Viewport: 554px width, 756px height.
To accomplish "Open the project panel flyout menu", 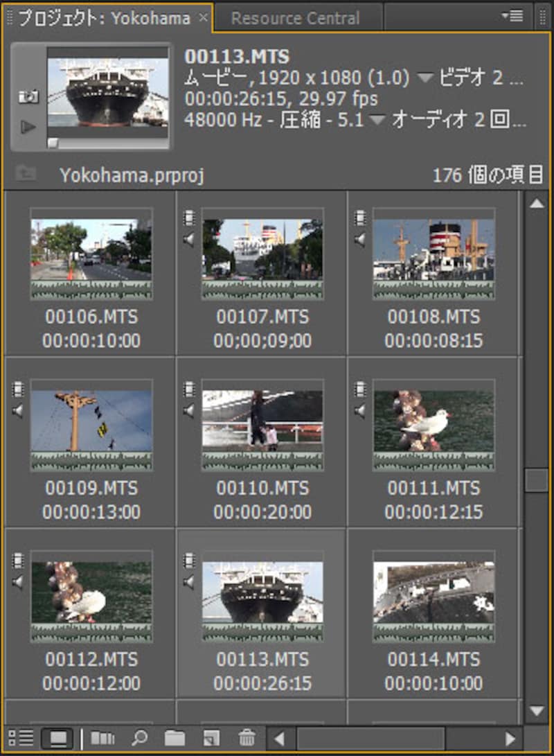I will [513, 16].
